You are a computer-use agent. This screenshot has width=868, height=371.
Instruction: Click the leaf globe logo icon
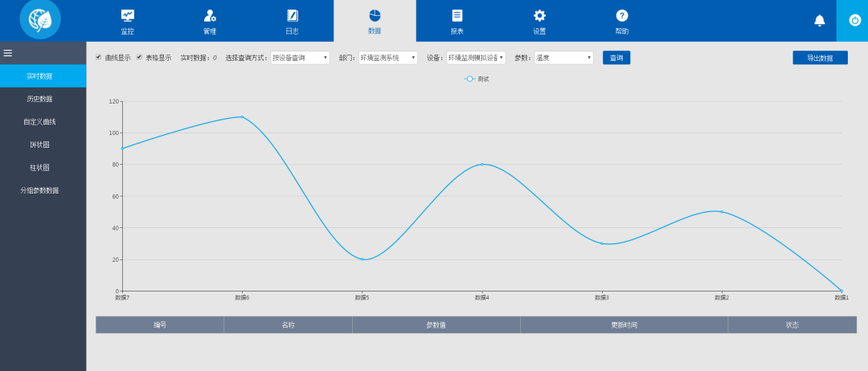40,18
